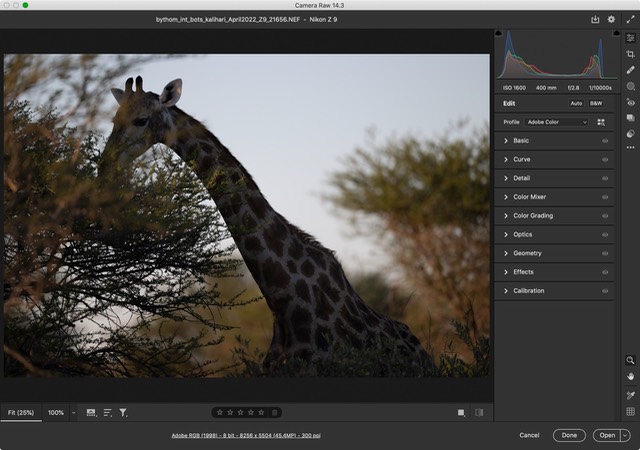This screenshot has height=450, width=640.
Task: Select the Red Eye removal tool
Action: (630, 103)
